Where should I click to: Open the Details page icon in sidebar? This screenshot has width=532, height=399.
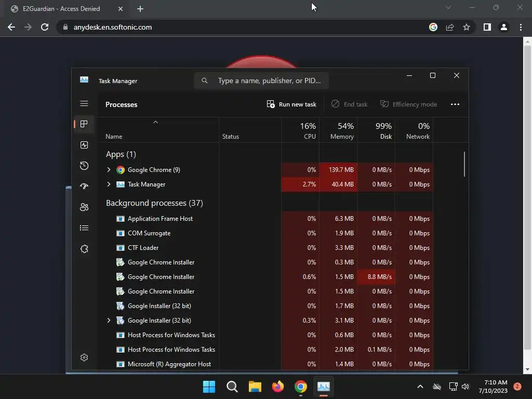click(84, 228)
